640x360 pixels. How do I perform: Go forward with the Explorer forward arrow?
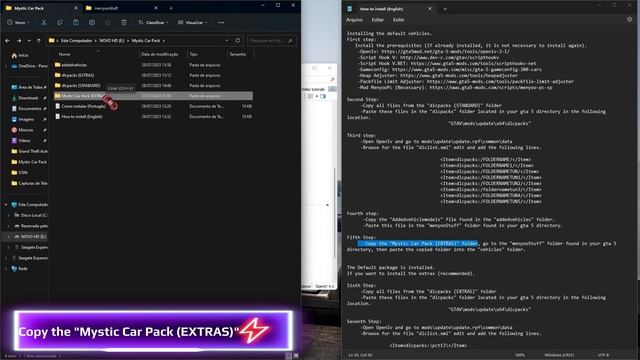point(19,41)
